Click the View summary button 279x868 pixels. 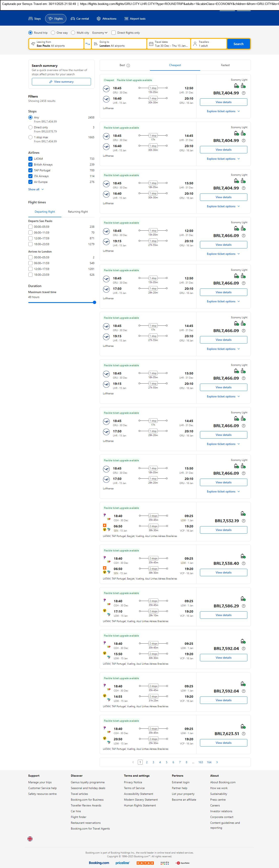click(x=61, y=82)
